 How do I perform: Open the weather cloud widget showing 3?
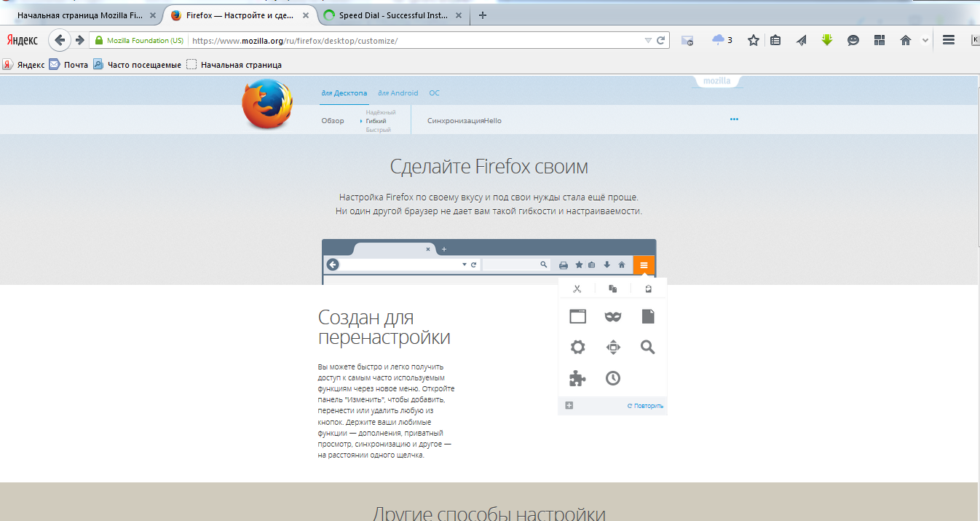pyautogui.click(x=722, y=40)
